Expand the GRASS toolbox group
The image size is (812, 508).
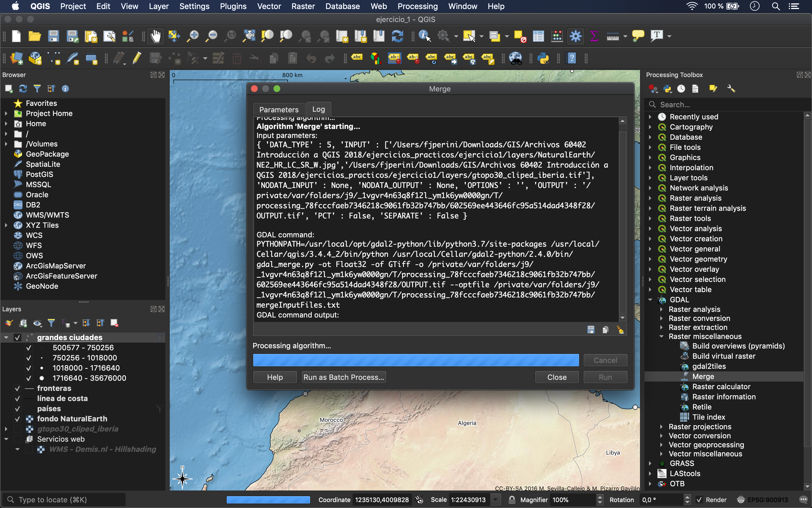tap(650, 463)
